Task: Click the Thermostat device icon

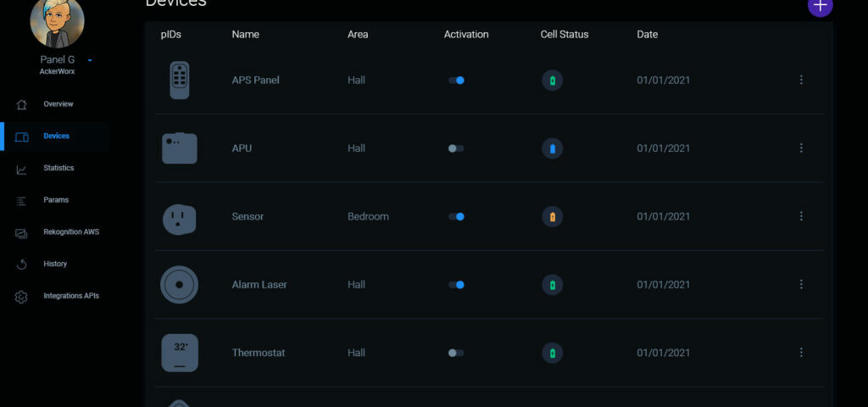Action: (x=180, y=353)
